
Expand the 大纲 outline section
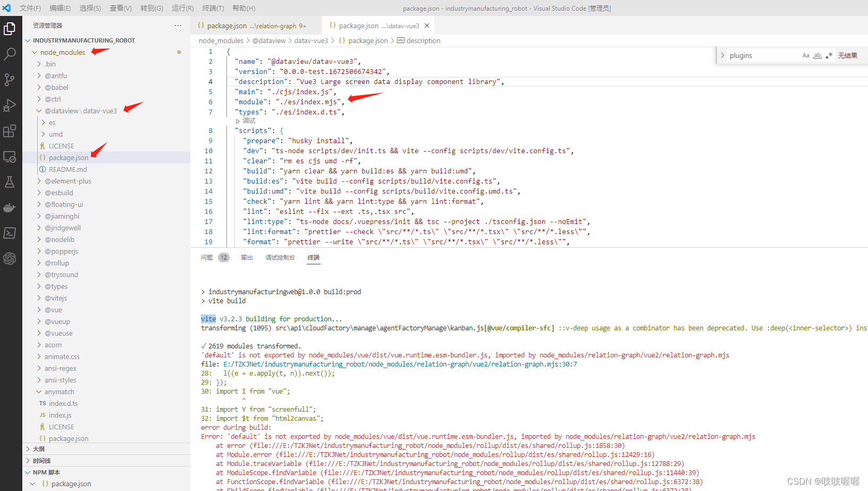point(39,449)
